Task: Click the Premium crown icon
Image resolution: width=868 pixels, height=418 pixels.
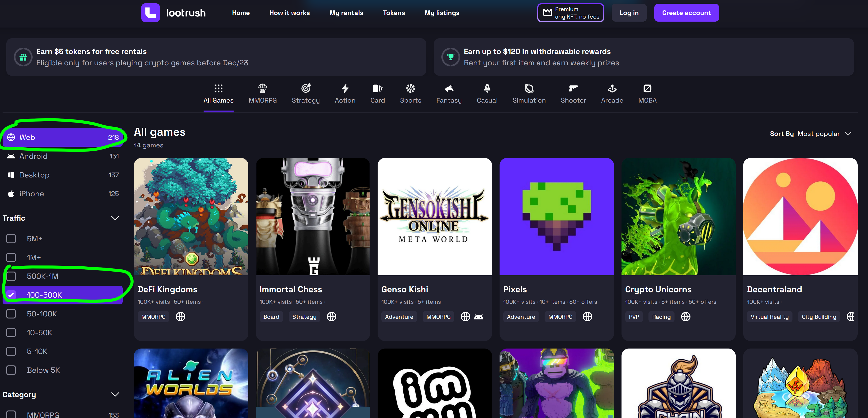Action: coord(548,13)
